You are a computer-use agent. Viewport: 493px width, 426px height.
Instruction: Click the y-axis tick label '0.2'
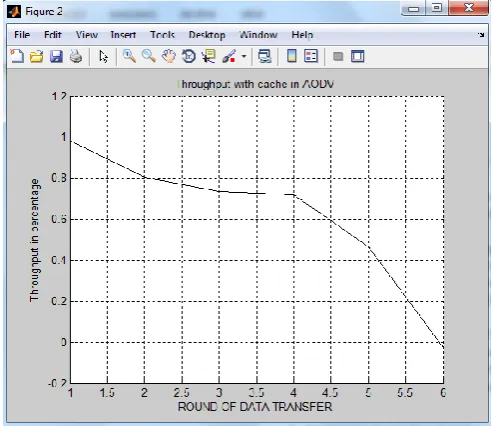[x=59, y=301]
